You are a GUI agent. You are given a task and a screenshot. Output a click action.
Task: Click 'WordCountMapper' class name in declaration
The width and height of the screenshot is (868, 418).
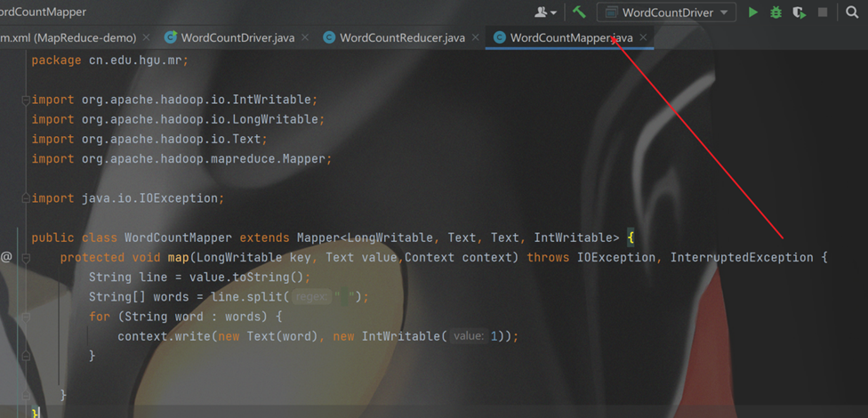[x=178, y=238]
